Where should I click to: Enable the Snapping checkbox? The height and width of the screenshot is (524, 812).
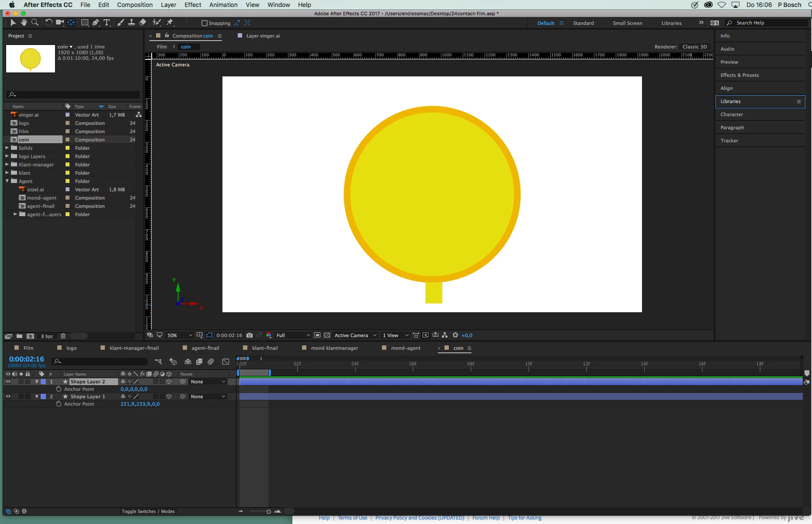click(204, 23)
